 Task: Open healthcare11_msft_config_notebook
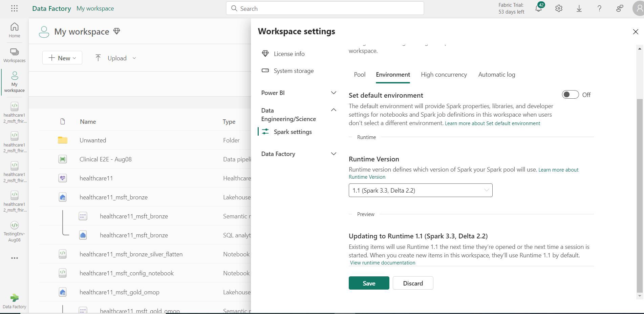(x=127, y=273)
